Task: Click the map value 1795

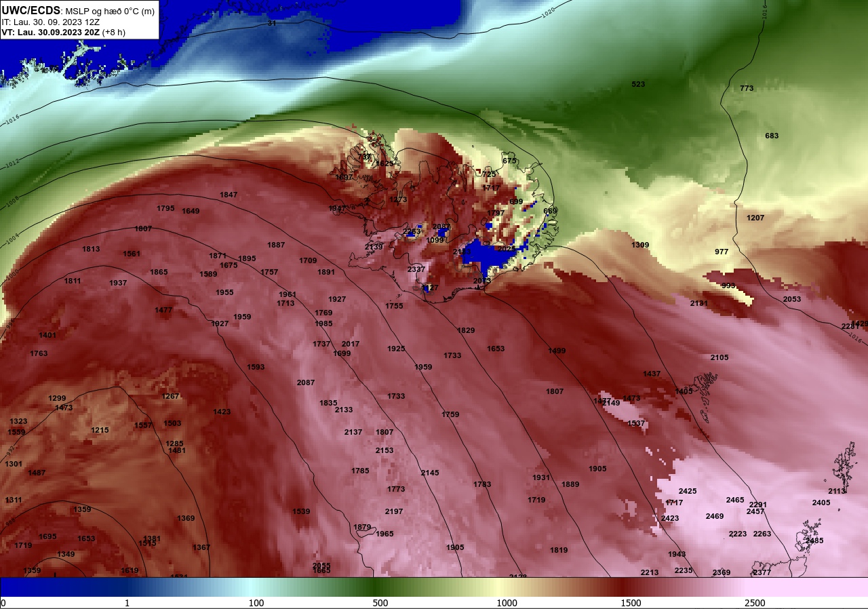Action: click(165, 208)
